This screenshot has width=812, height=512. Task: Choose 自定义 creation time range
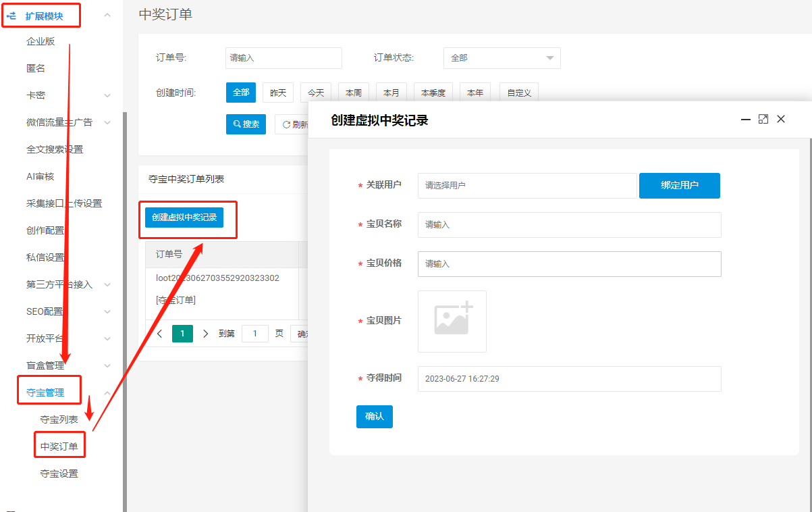coord(519,93)
